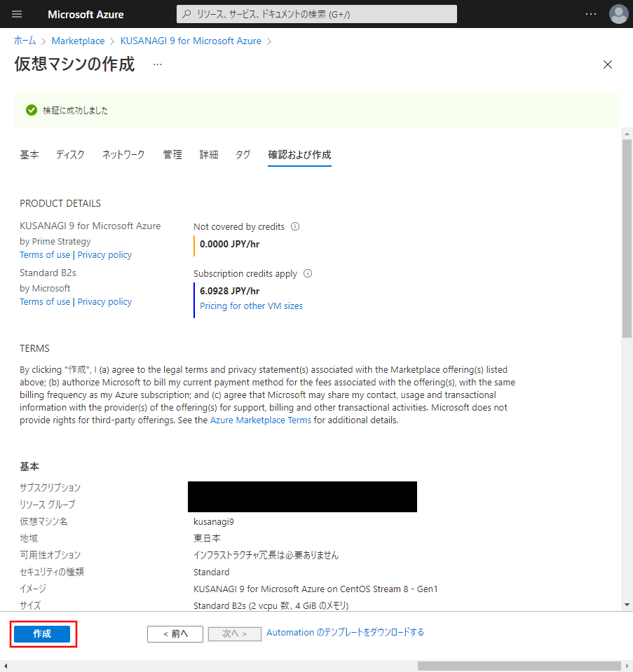This screenshot has width=633, height=672.
Task: Switch to the ディスク tab
Action: pyautogui.click(x=70, y=155)
